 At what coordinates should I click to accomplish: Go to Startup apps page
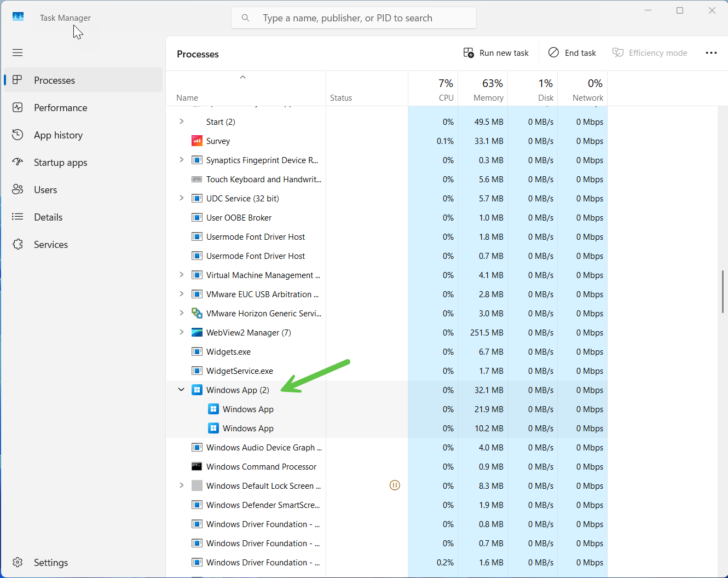(x=83, y=162)
